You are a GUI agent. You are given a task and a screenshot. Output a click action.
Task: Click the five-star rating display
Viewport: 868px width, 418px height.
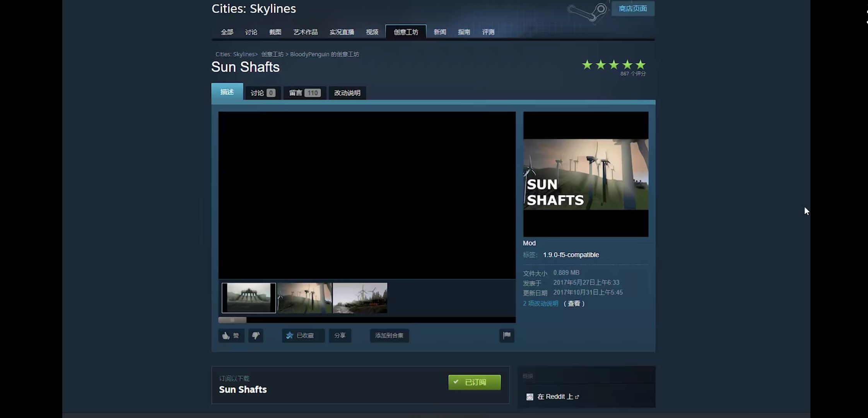(x=614, y=65)
